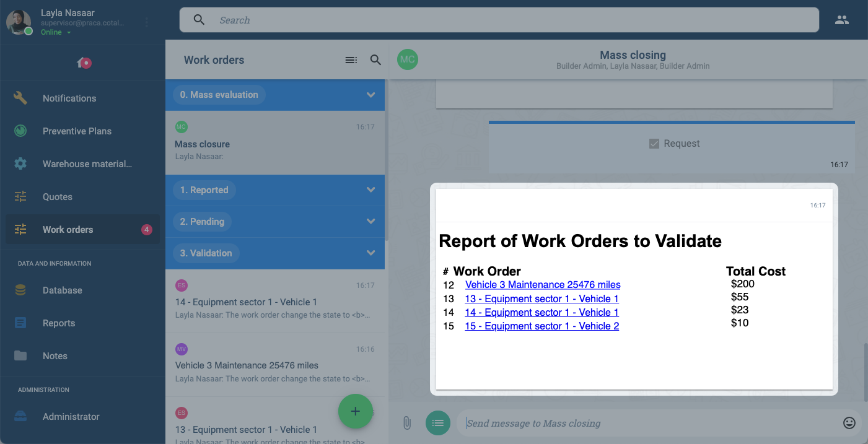Collapse the 3. Validation section chevron
Screen dimensions: 868x444
tap(370, 253)
